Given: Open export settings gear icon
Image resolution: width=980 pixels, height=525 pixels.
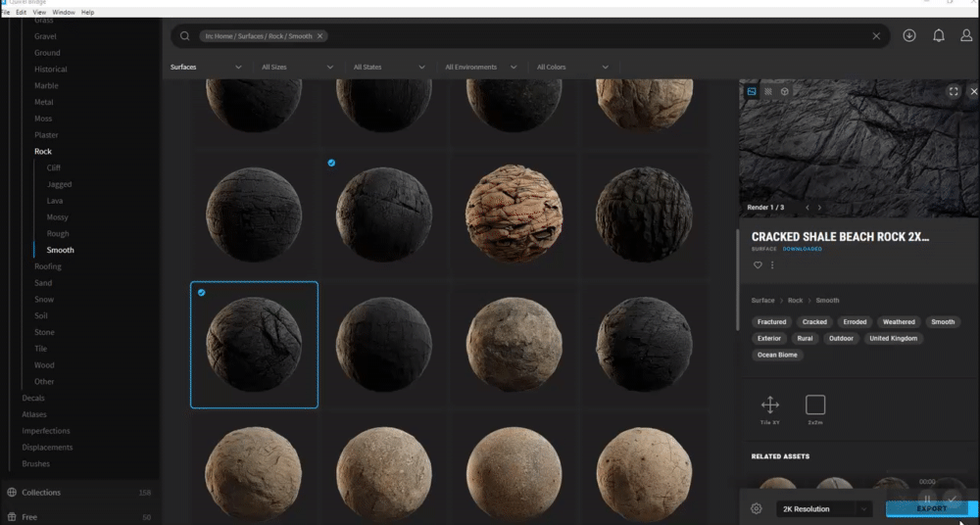Looking at the screenshot, I should [757, 508].
